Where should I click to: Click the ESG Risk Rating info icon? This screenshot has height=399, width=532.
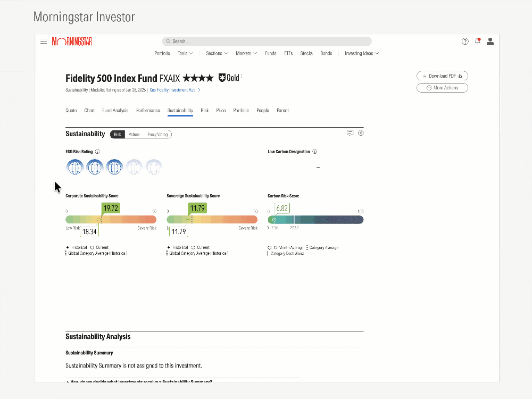[x=97, y=152]
